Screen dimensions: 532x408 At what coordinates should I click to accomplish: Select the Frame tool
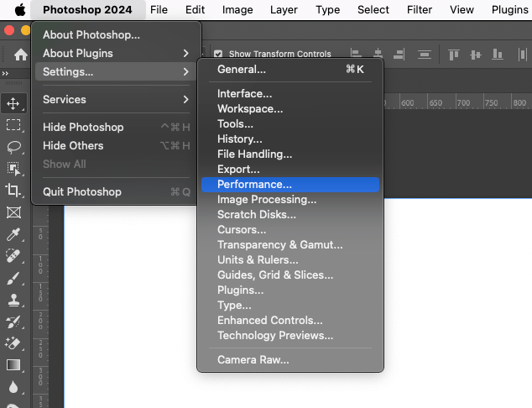13,213
